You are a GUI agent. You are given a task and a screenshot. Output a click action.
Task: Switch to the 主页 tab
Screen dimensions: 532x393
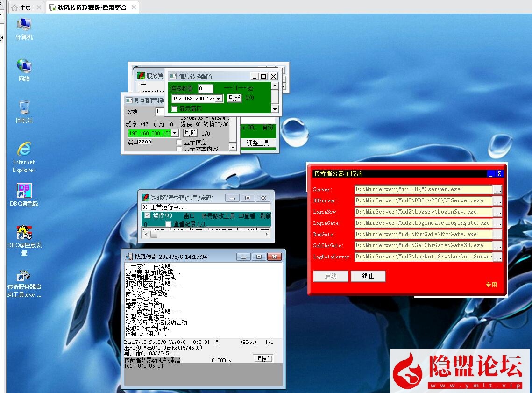point(25,7)
